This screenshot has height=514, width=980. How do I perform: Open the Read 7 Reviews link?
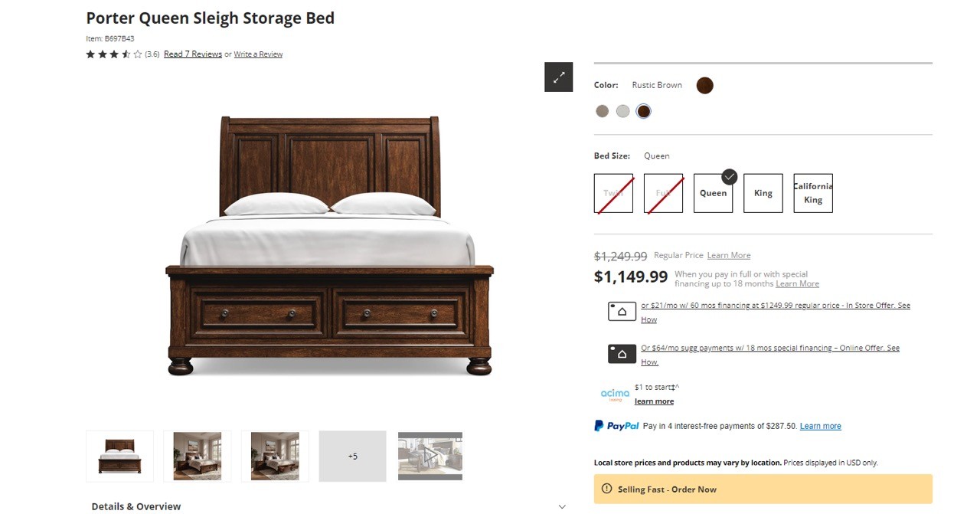tap(193, 54)
